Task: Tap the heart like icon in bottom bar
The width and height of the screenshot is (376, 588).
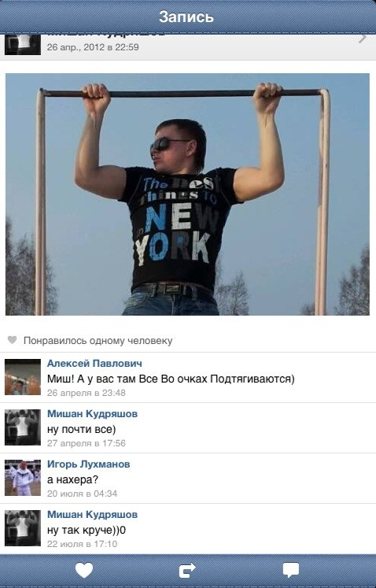Action: tap(84, 571)
